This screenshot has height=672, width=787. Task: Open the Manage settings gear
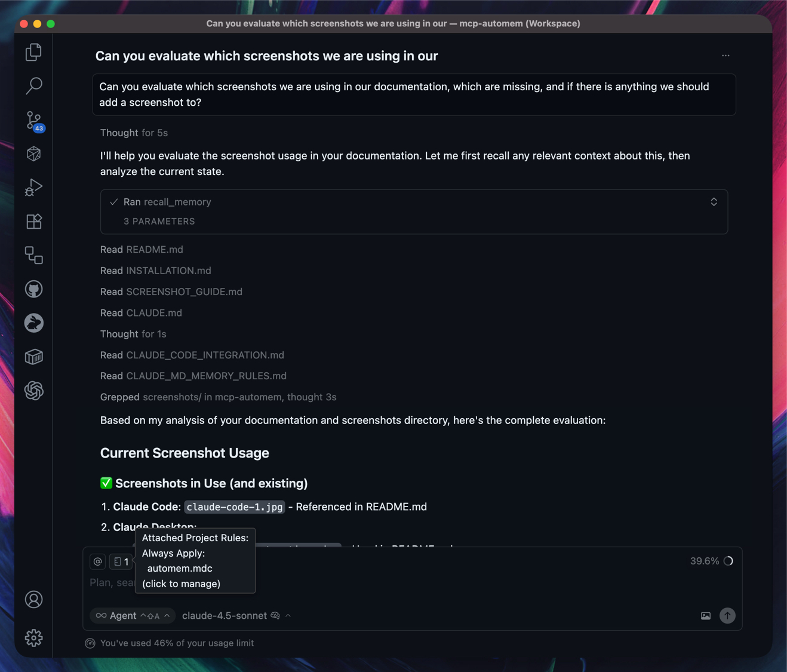[34, 638]
